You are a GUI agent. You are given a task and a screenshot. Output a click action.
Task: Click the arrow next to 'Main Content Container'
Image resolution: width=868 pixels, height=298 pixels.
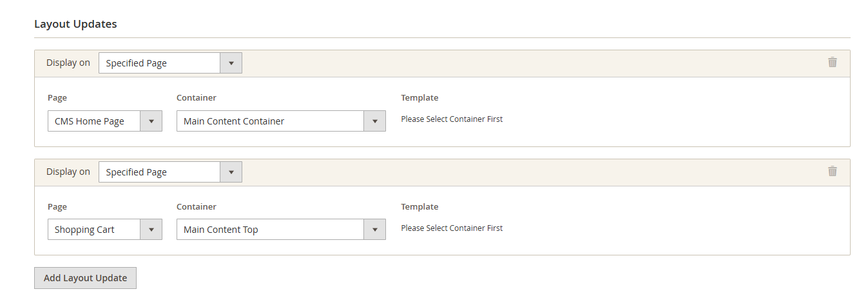coord(374,121)
